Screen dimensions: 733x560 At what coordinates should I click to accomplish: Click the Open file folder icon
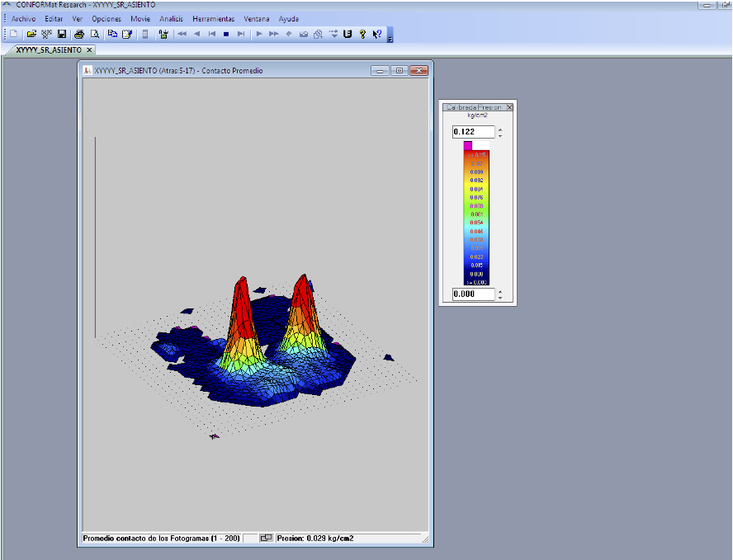coord(31,34)
